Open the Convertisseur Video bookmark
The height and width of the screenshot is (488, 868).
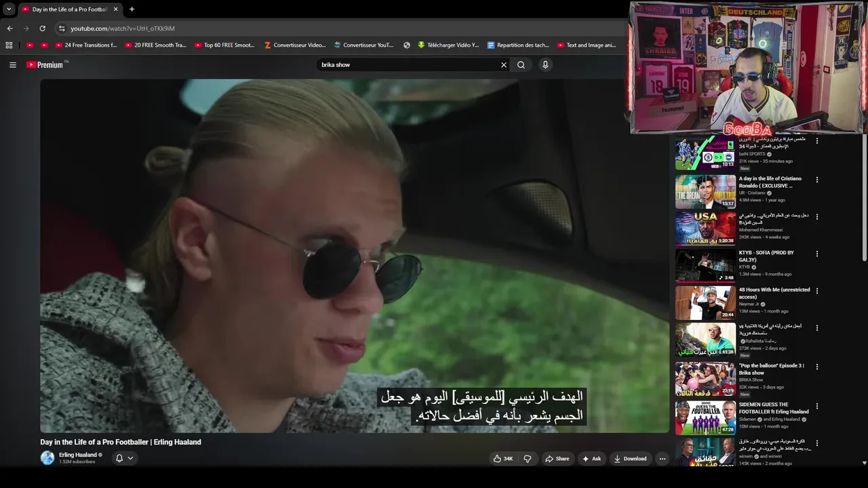click(294, 45)
